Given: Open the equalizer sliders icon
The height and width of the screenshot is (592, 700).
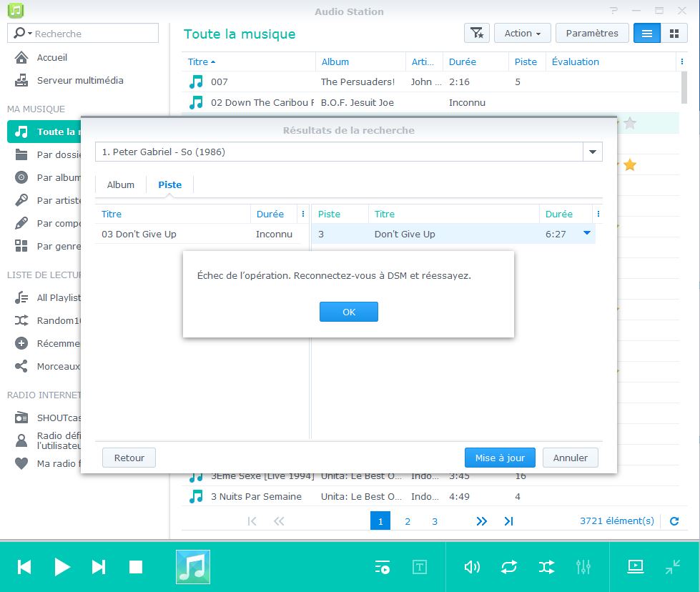Looking at the screenshot, I should tap(583, 567).
